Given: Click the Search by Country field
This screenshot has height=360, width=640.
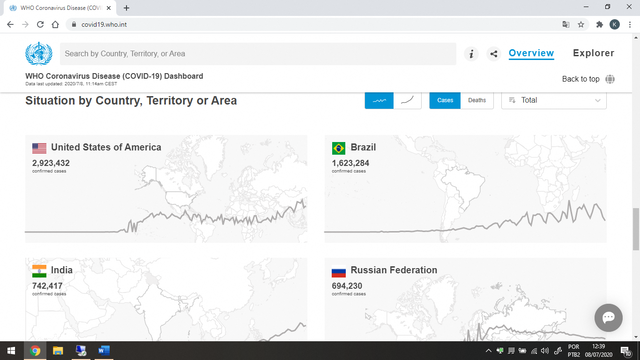Looking at the screenshot, I should 258,54.
